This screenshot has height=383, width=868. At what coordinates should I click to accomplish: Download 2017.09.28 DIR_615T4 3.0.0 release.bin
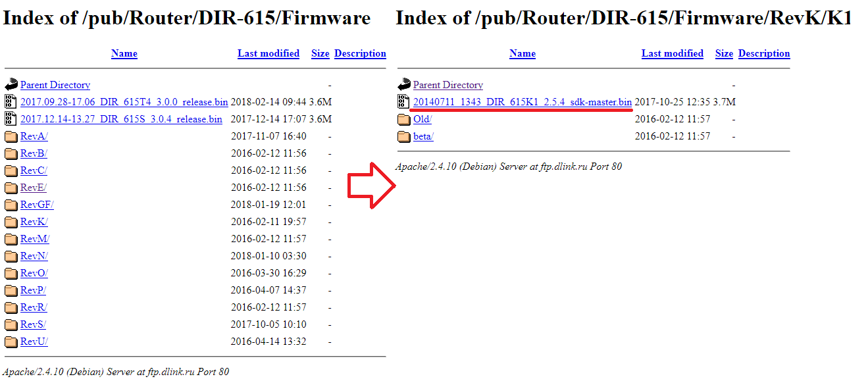(124, 102)
